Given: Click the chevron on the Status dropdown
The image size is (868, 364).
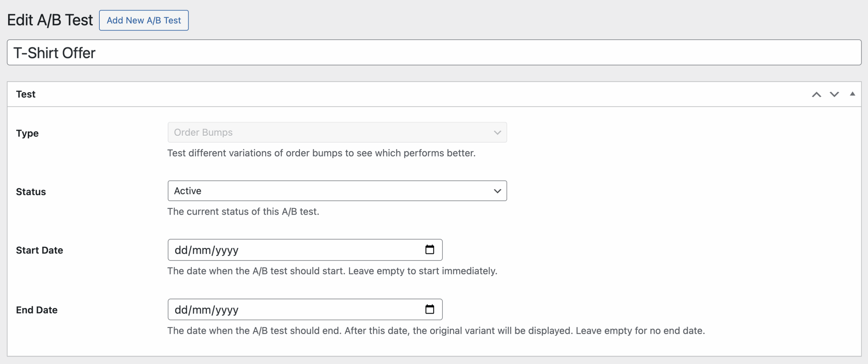Looking at the screenshot, I should [x=497, y=191].
